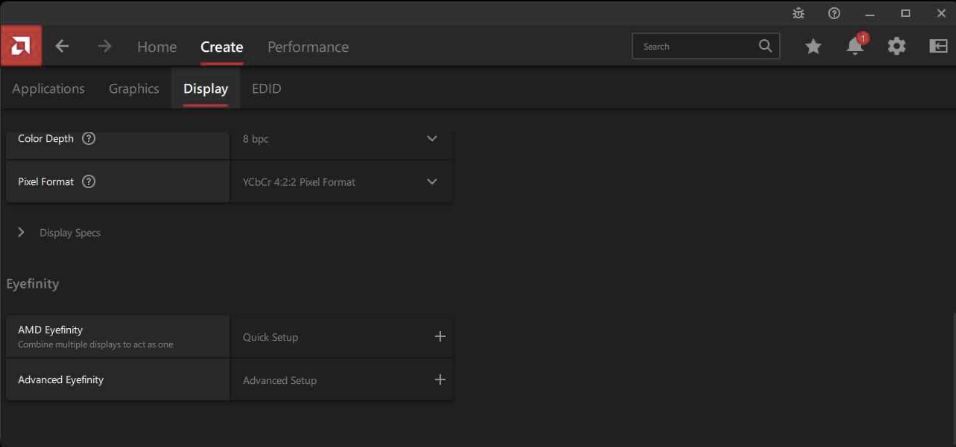Maximize the window
Screen dimensions: 956x447
906,13
